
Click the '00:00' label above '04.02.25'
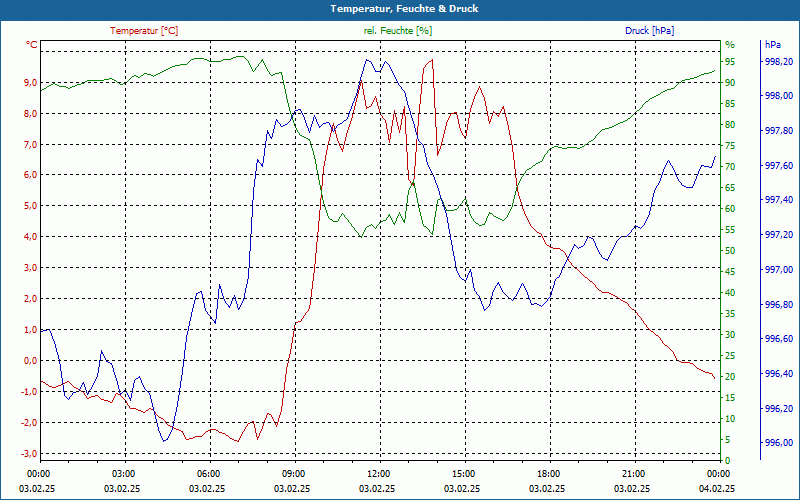(717, 473)
